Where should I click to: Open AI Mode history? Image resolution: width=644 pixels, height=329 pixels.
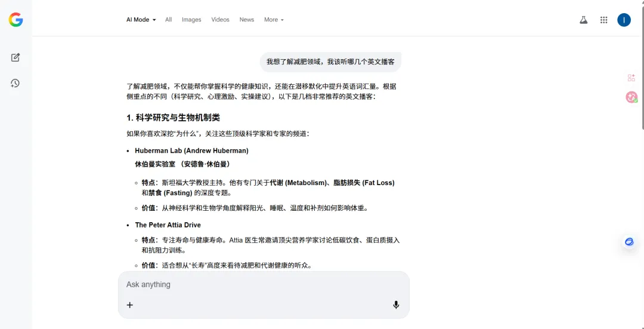click(16, 83)
